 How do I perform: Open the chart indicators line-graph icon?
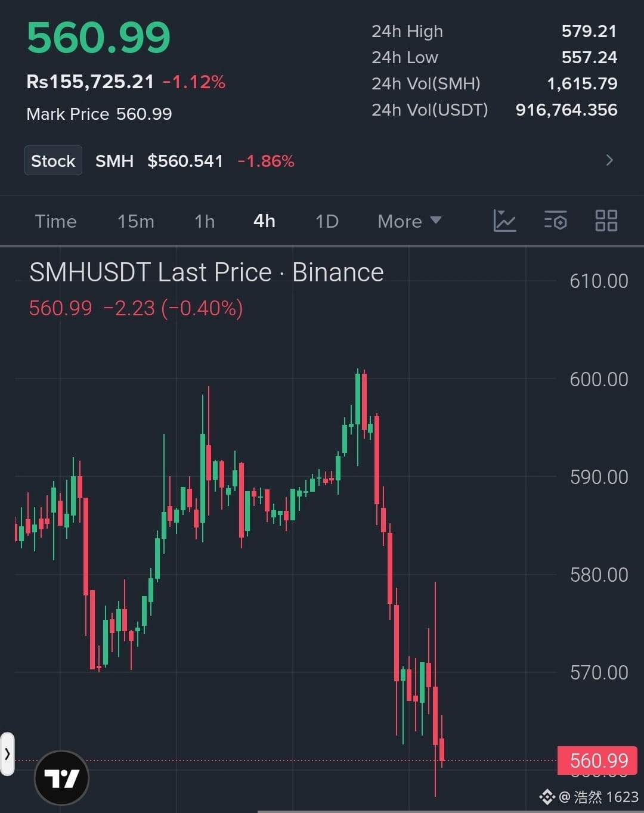pos(504,221)
